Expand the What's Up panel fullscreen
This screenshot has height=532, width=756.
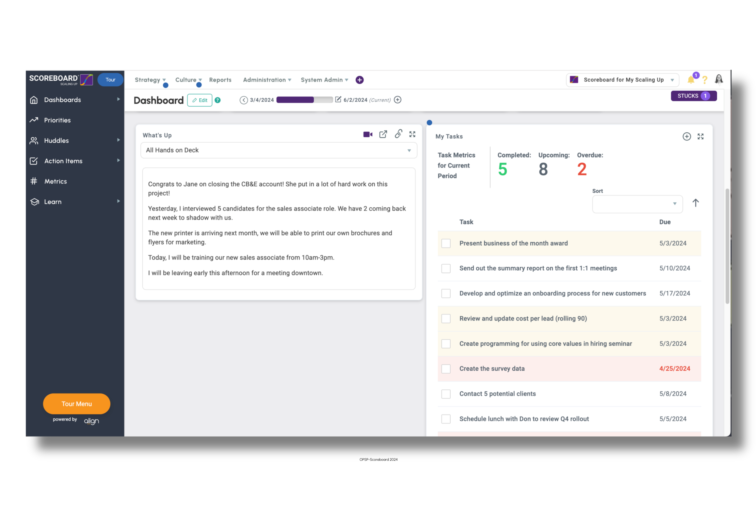pos(412,134)
